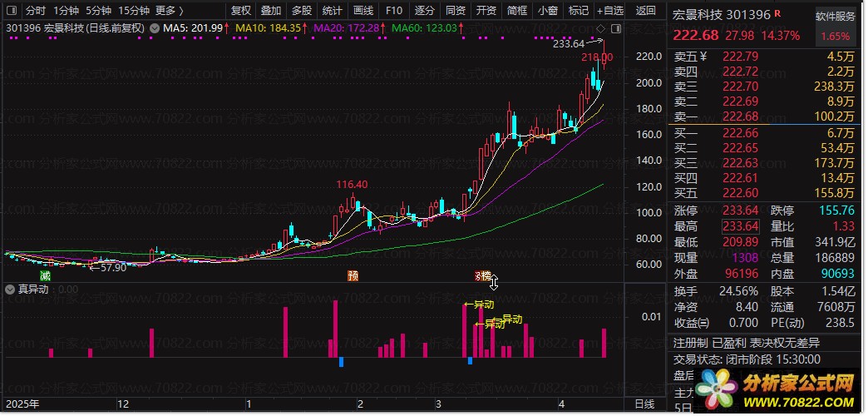Click the 同资 toolbar button
This screenshot has width=868, height=416.
455,10
